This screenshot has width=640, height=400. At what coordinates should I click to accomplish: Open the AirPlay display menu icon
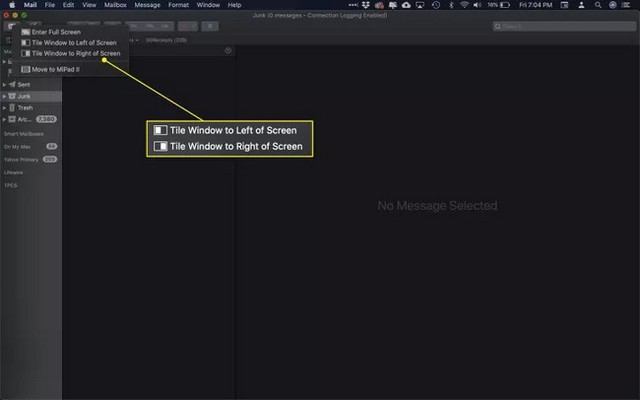(x=420, y=5)
